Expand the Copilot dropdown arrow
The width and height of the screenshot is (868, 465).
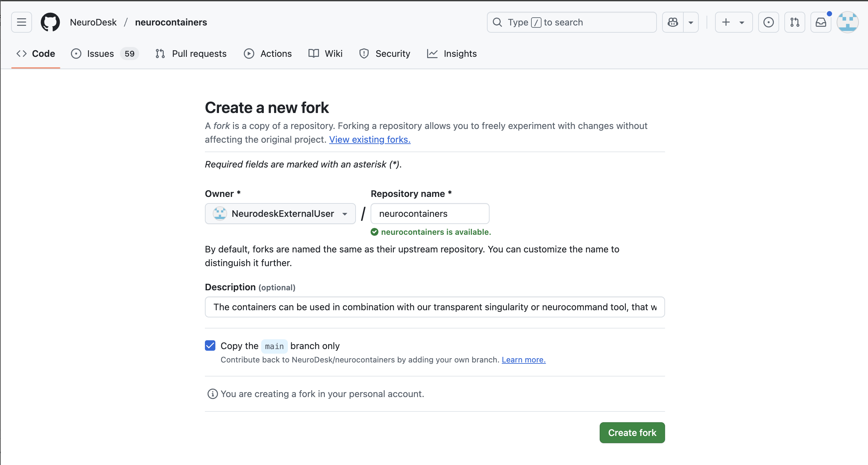(x=691, y=22)
